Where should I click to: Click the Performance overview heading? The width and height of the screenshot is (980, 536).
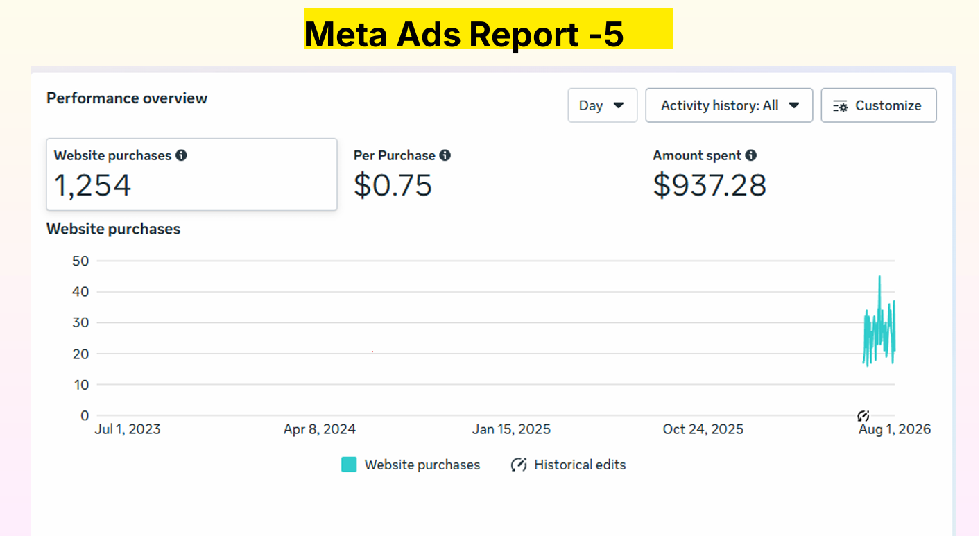point(127,98)
